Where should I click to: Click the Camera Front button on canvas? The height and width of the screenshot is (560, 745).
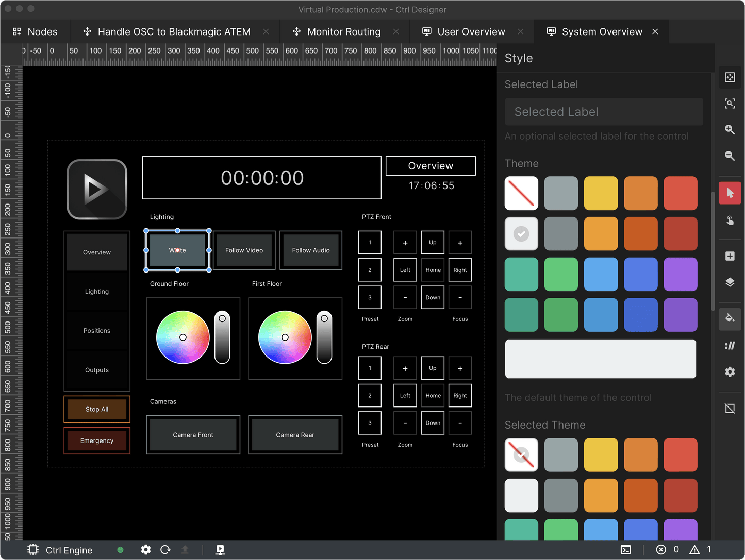[193, 435]
